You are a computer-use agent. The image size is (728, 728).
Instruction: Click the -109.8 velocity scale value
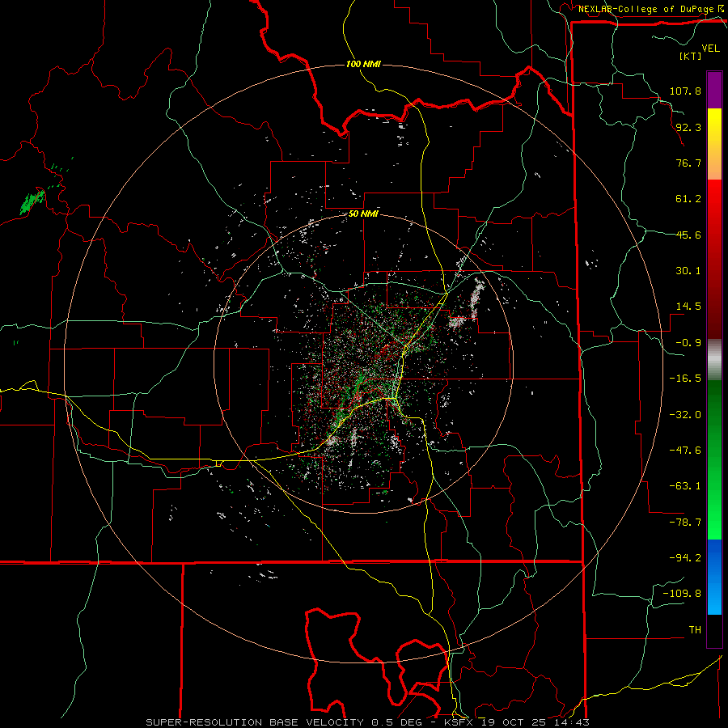tap(682, 594)
